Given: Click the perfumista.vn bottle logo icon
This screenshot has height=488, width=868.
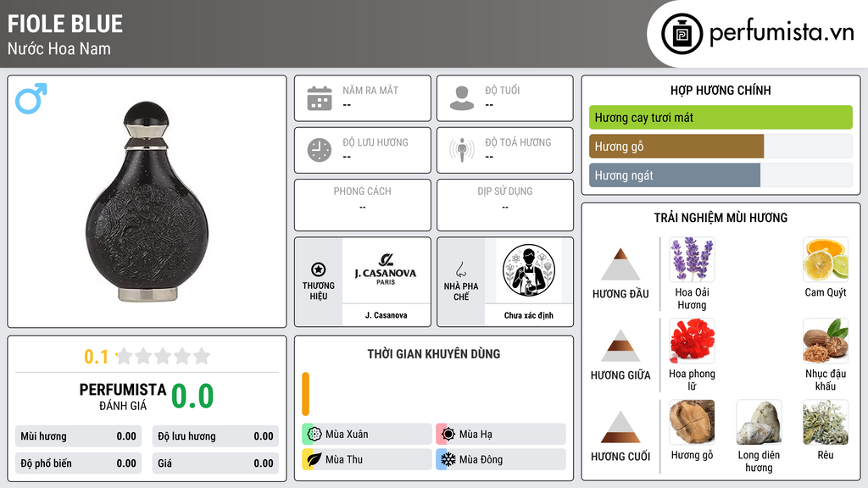Looking at the screenshot, I should 682,34.
